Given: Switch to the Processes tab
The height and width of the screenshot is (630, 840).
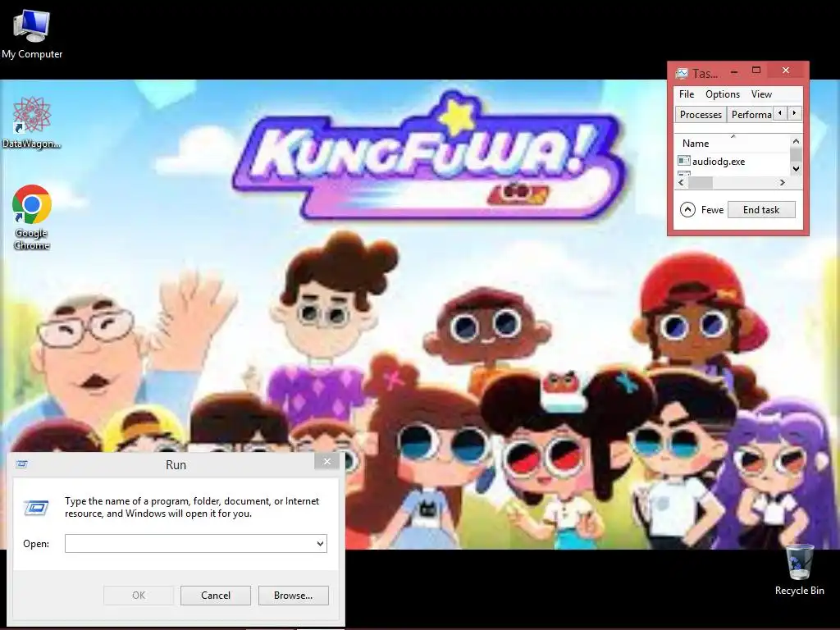Looking at the screenshot, I should coord(701,115).
